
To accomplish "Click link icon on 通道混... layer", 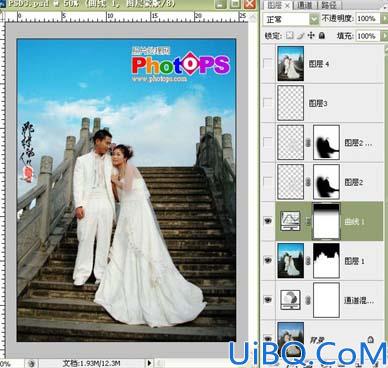I will tap(308, 300).
